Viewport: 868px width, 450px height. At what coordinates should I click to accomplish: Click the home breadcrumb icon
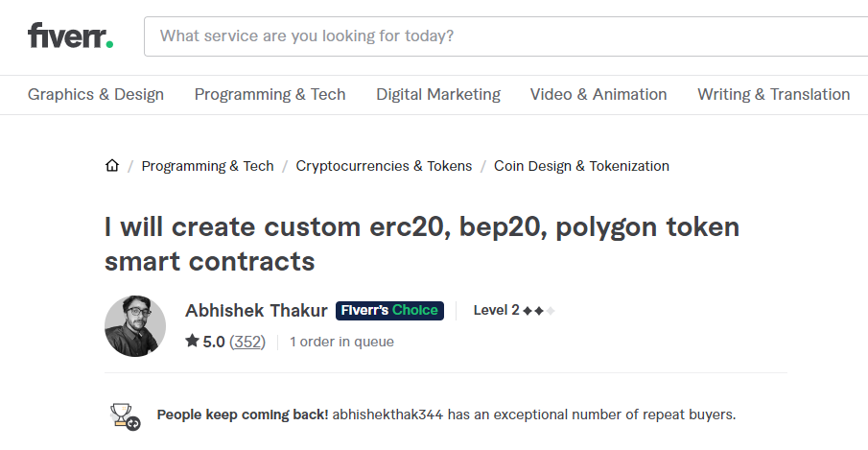pyautogui.click(x=112, y=166)
